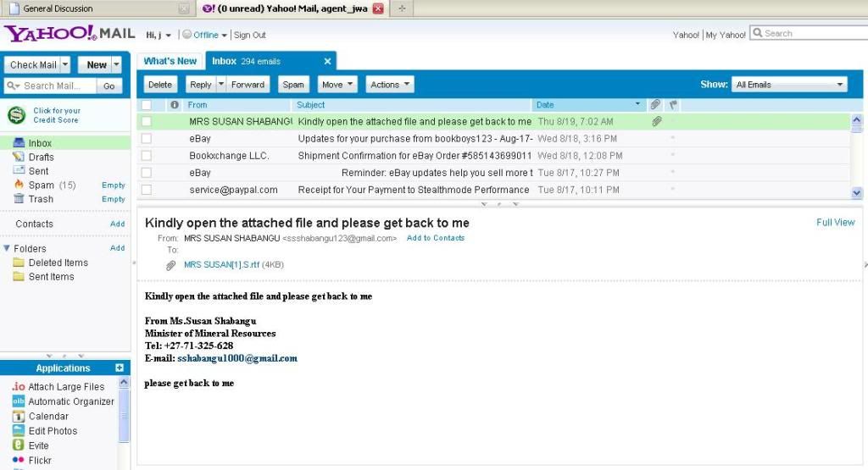
Task: Click the Attach Large Files .io icon
Action: point(19,386)
